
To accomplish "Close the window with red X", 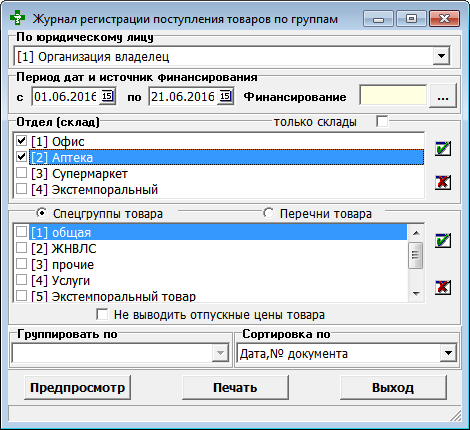I will pyautogui.click(x=444, y=19).
